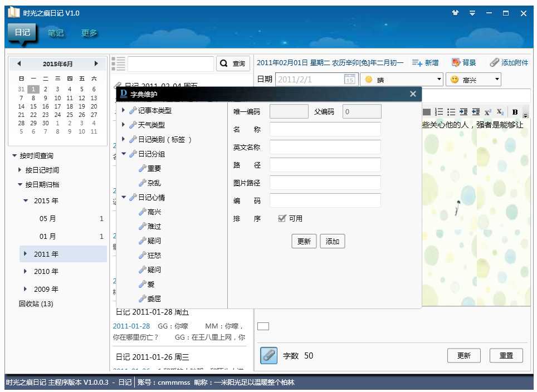Collapse 按日期归档 node

(x=20, y=184)
